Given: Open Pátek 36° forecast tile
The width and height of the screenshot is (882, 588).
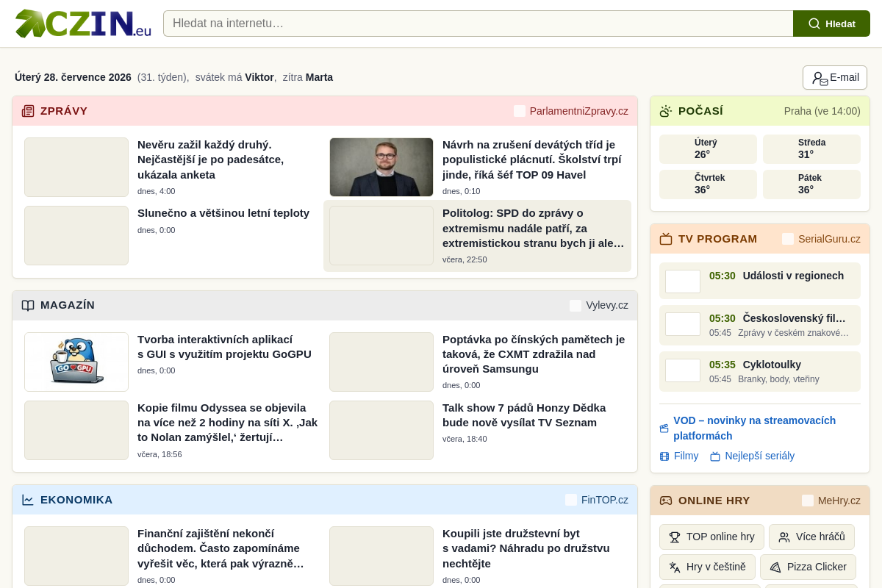Looking at the screenshot, I should 811,184.
